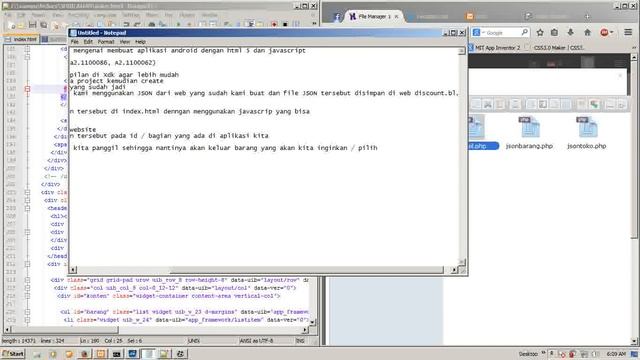Open CSS3.0 Maker bookmark
The image size is (640, 360).
point(555,48)
